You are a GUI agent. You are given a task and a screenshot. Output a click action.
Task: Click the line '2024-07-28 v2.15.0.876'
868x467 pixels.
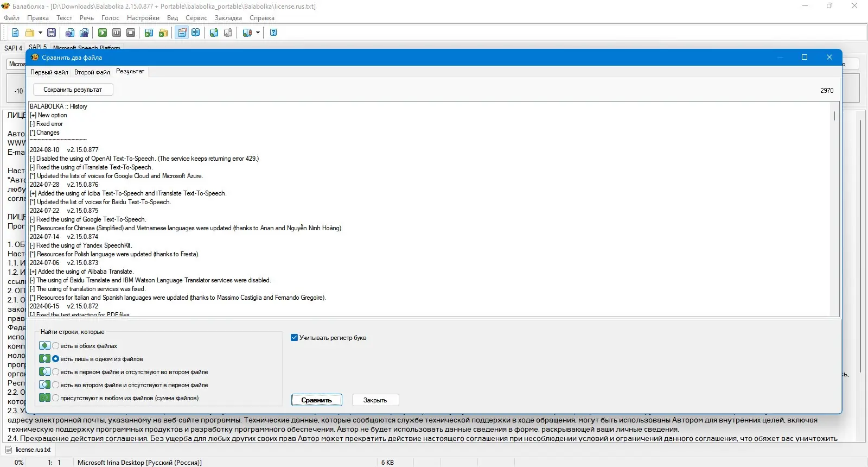pos(64,185)
